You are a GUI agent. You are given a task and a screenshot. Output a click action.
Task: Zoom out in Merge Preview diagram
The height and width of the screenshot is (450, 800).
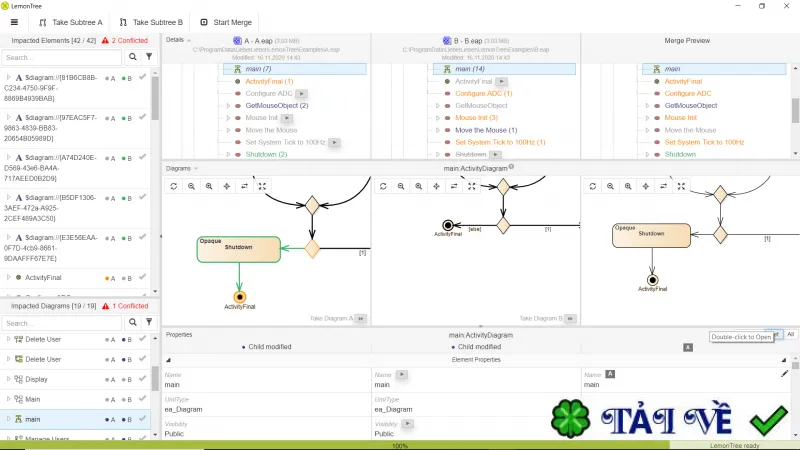point(610,186)
